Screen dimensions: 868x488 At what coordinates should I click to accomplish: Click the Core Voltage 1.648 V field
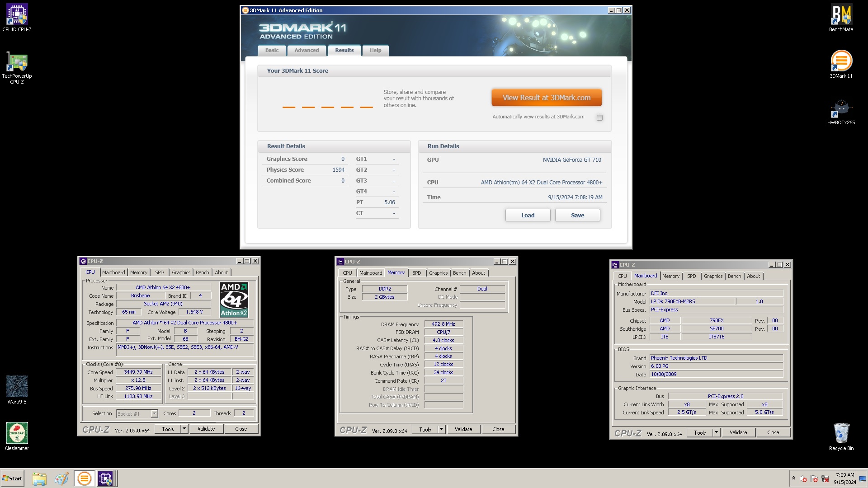pyautogui.click(x=194, y=312)
